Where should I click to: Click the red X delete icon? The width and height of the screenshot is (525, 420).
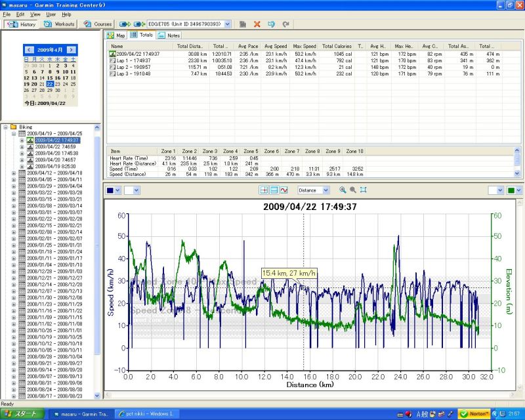pyautogui.click(x=257, y=24)
